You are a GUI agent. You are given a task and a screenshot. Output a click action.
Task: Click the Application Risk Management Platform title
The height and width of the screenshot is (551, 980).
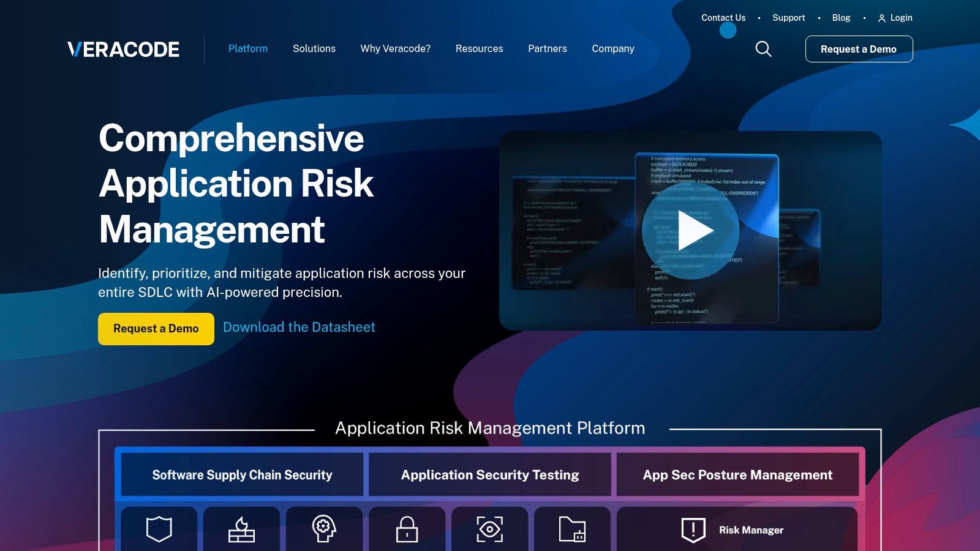point(490,428)
